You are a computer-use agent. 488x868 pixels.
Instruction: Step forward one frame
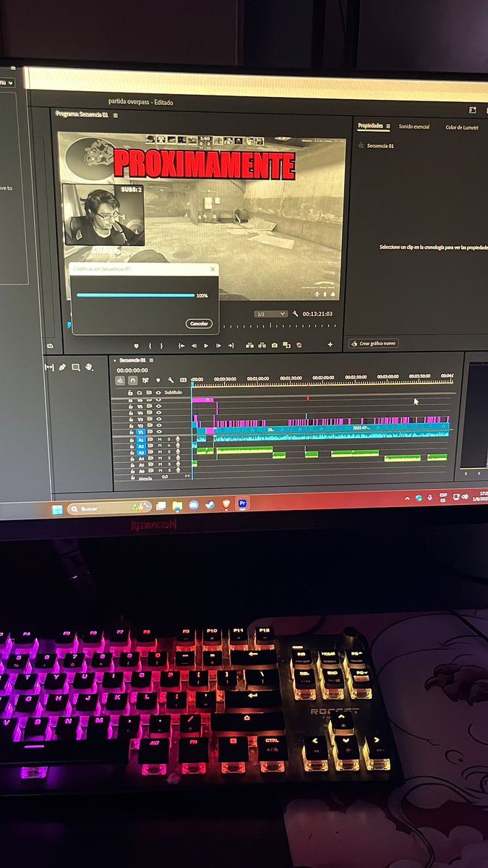point(218,346)
